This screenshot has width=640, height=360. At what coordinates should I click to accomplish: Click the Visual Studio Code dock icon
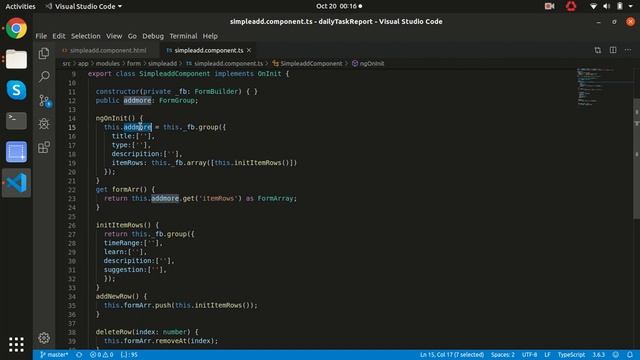[16, 182]
